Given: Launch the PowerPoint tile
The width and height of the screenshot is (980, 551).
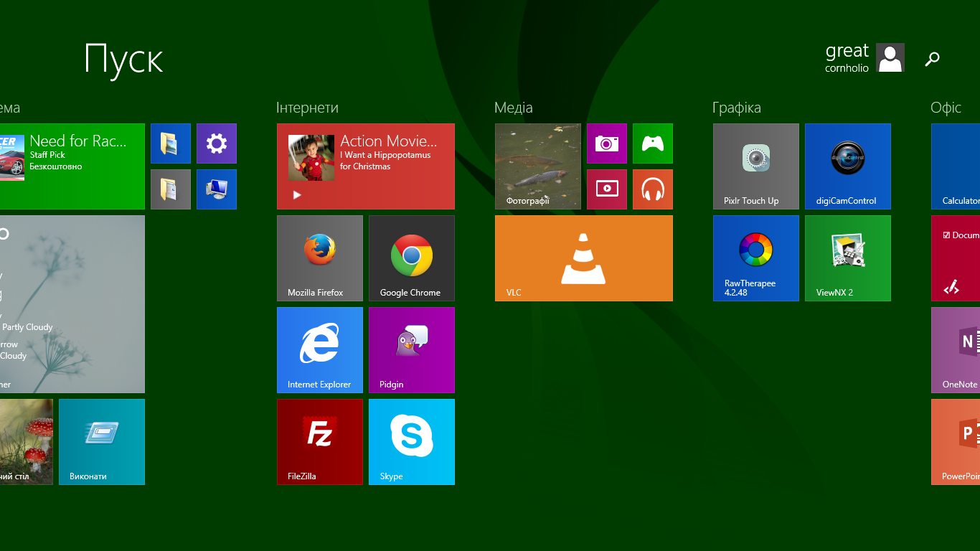Looking at the screenshot, I should click(956, 442).
